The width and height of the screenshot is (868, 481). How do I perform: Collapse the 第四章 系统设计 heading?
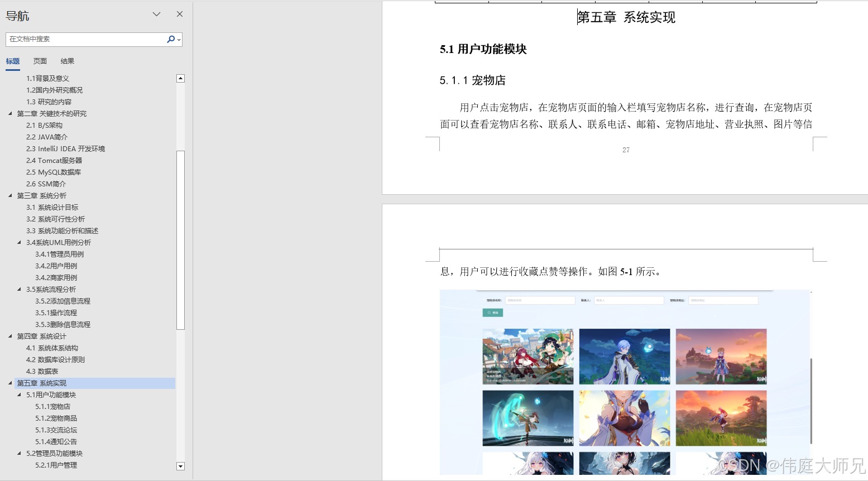click(10, 336)
